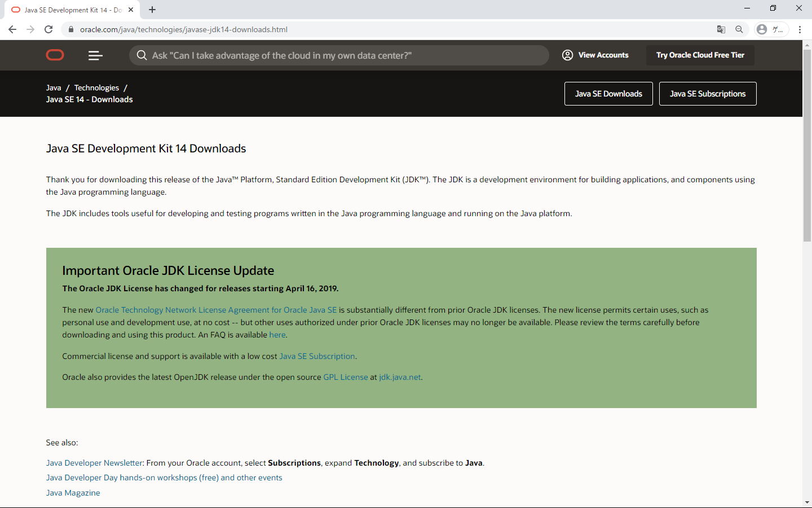
Task: Click the FAQ 'here' link
Action: pyautogui.click(x=277, y=335)
